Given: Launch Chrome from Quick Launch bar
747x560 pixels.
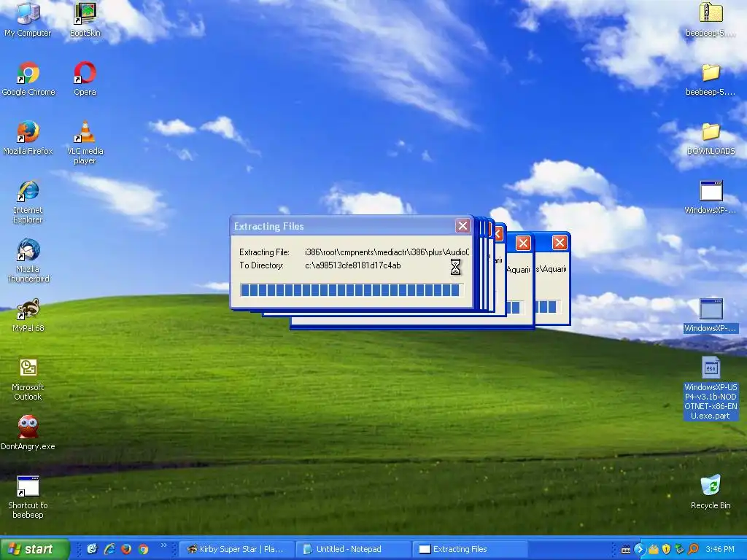Looking at the screenshot, I should tap(144, 549).
